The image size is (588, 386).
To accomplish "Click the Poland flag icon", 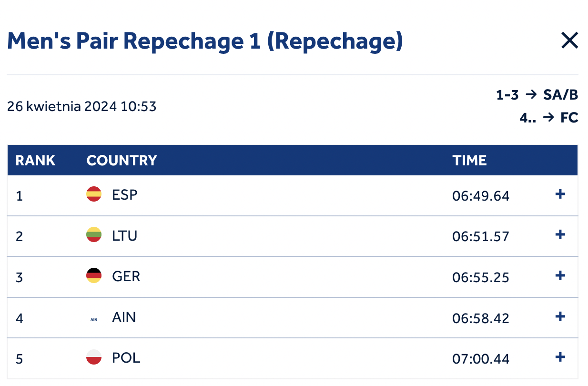I will [94, 357].
